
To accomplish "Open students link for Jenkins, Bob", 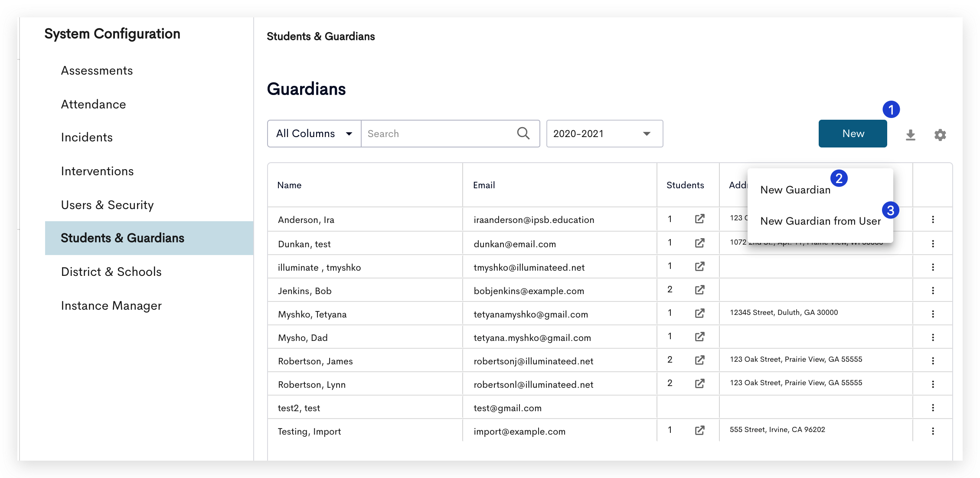I will [699, 290].
